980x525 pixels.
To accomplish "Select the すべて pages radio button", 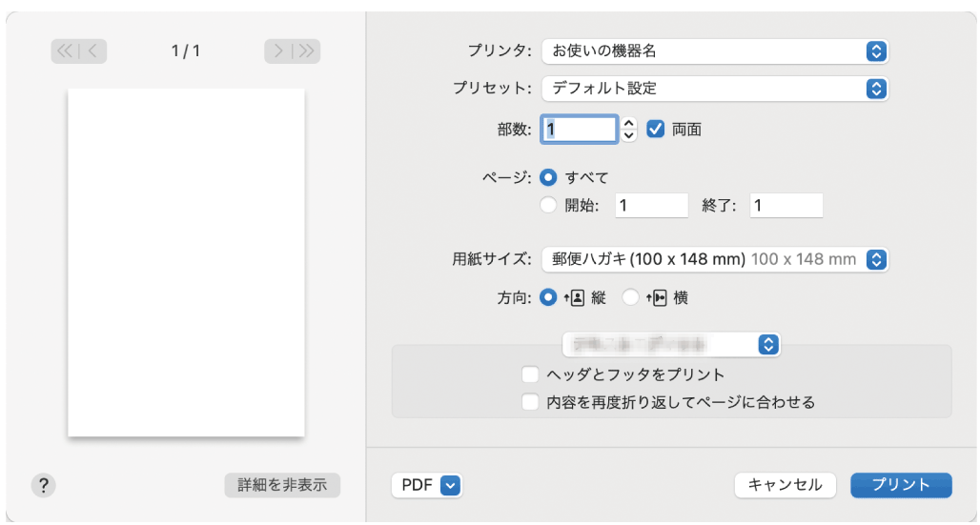I will pos(548,177).
